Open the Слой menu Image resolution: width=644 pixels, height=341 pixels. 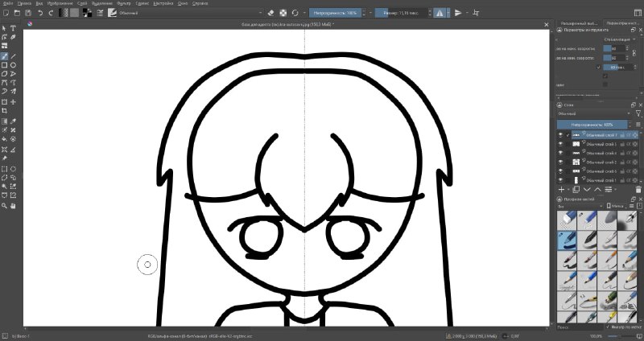[x=82, y=3]
